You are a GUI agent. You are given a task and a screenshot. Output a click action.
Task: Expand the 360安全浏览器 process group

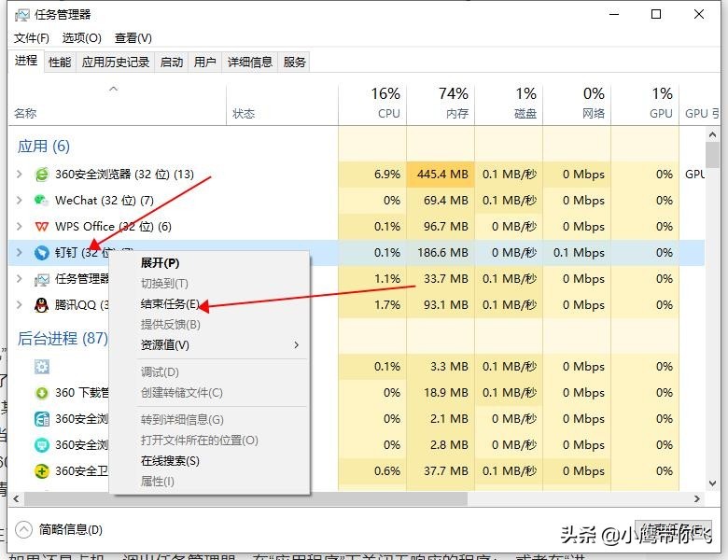[x=20, y=175]
